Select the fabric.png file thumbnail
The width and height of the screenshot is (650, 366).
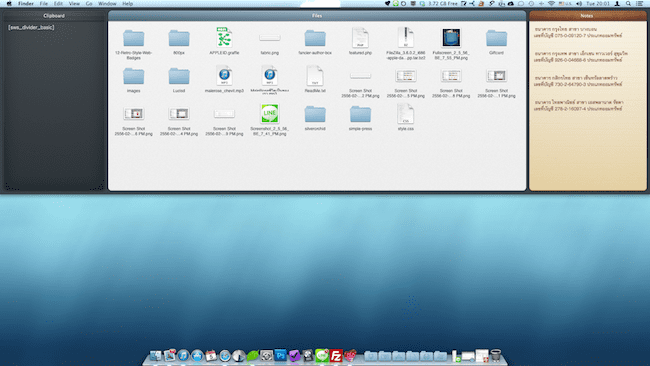269,38
